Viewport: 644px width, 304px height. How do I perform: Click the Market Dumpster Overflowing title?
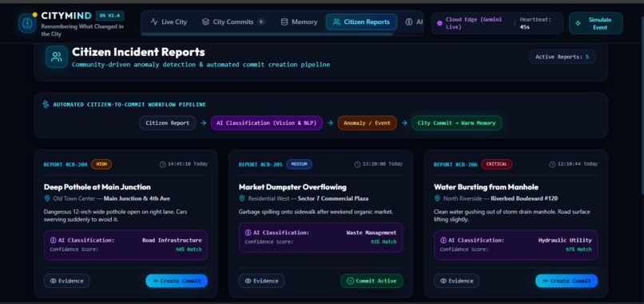point(292,187)
